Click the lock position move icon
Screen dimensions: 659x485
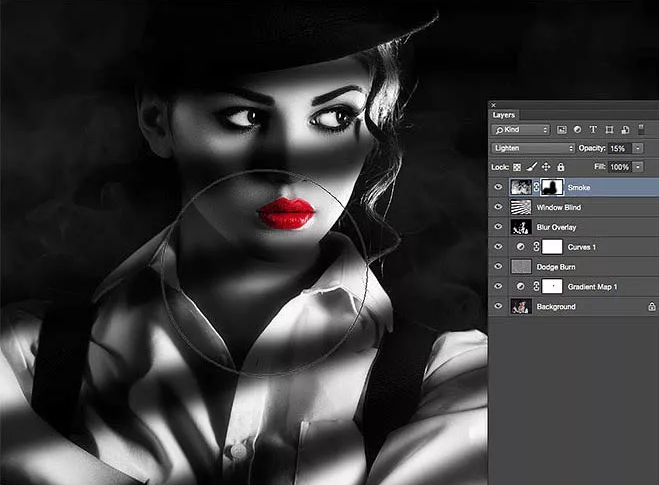point(546,166)
